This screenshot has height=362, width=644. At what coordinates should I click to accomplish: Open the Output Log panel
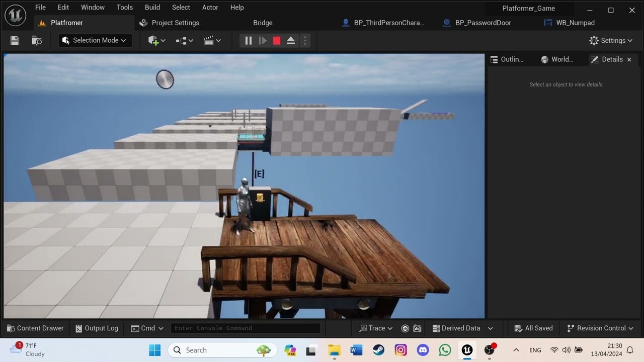97,328
